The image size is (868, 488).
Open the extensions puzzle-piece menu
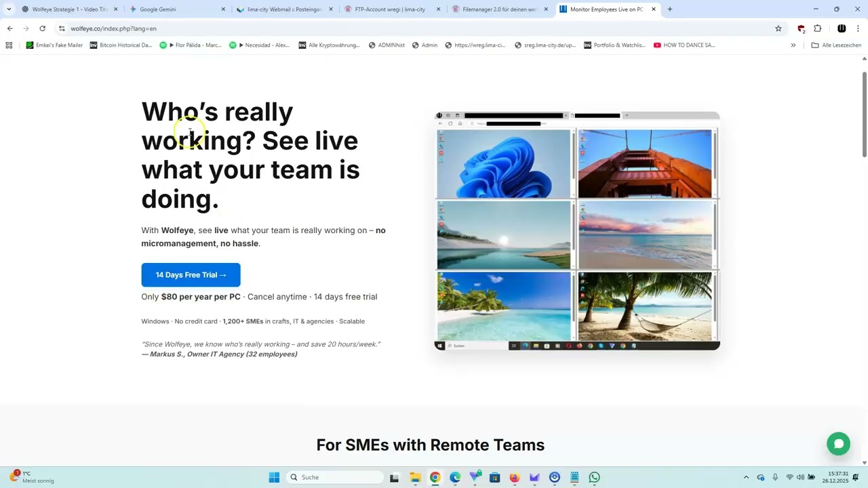(x=818, y=28)
